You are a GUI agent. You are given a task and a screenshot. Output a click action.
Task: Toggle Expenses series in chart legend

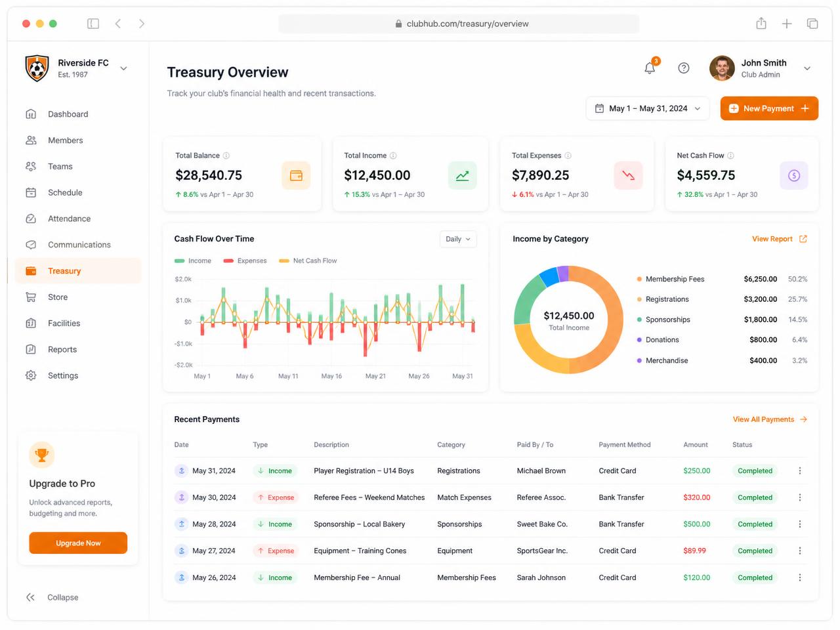click(245, 261)
